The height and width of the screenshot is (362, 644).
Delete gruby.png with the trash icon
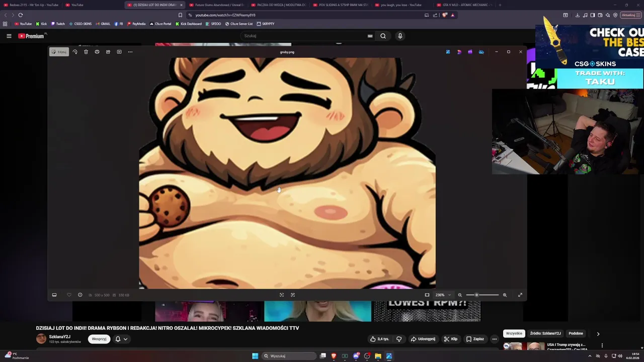pos(86,52)
